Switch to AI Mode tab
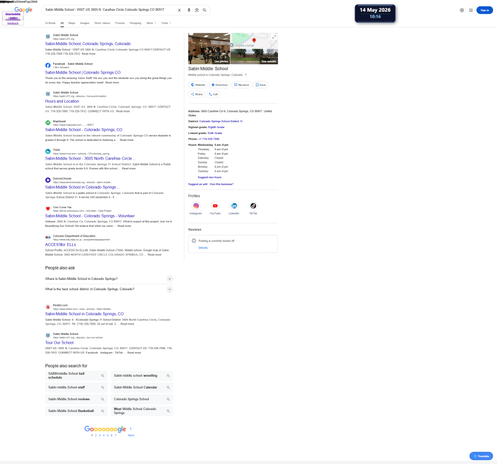The image size is (500, 464). click(x=50, y=23)
